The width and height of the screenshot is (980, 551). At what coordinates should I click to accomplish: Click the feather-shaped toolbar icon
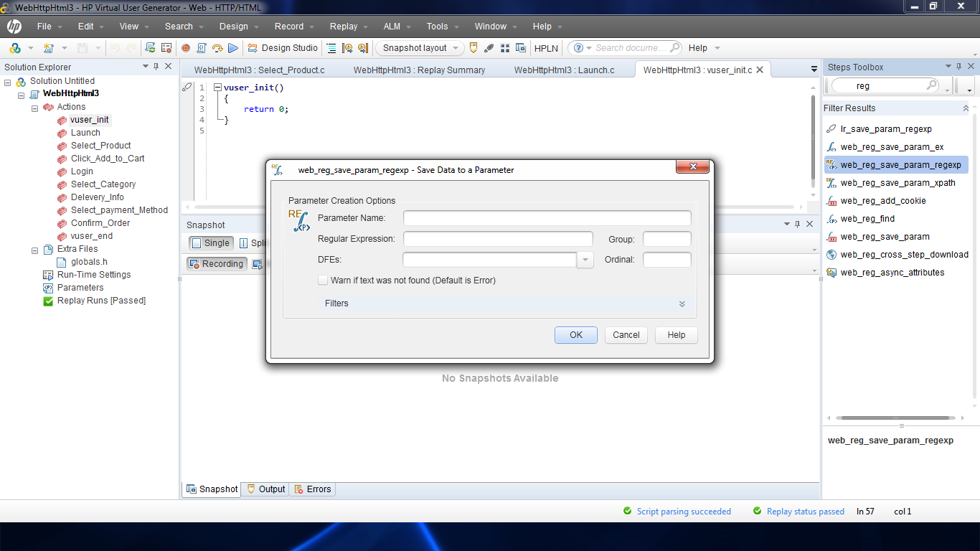coord(489,48)
